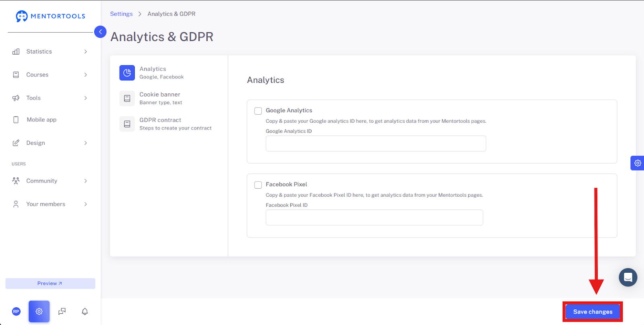Click the Facebook Pixel ID field
The width and height of the screenshot is (644, 325).
click(374, 218)
